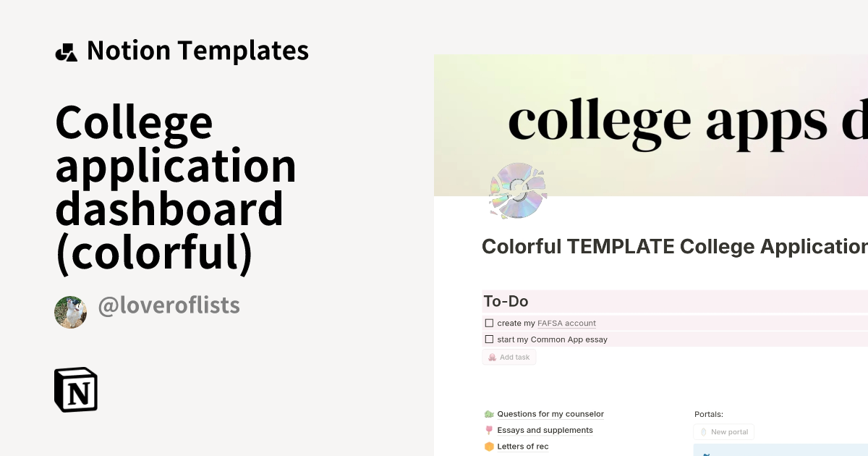This screenshot has width=868, height=456.
Task: Click the 'college apps' cover banner image
Action: (651, 123)
